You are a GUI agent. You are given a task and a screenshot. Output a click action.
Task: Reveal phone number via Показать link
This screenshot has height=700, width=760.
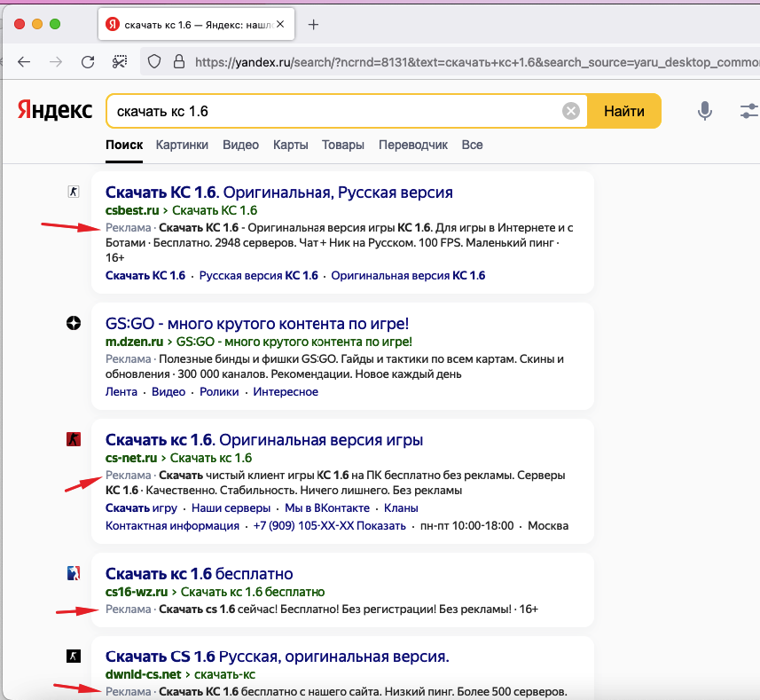pos(381,526)
